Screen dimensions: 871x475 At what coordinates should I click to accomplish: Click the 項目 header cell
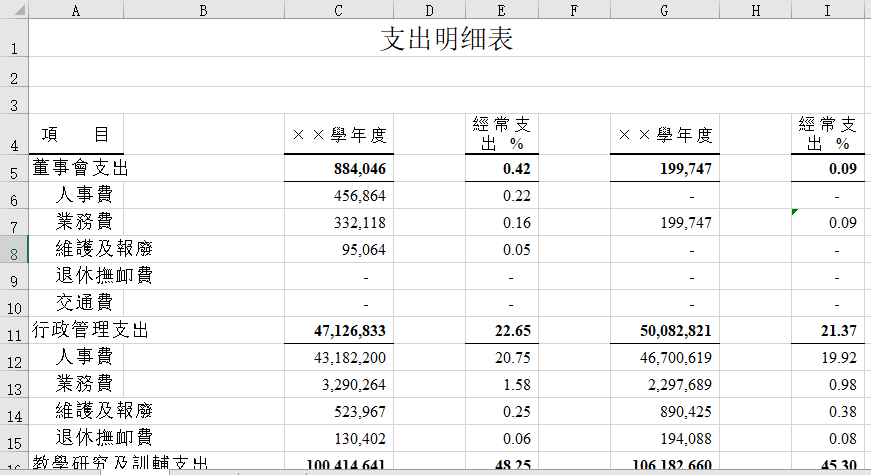(76, 135)
